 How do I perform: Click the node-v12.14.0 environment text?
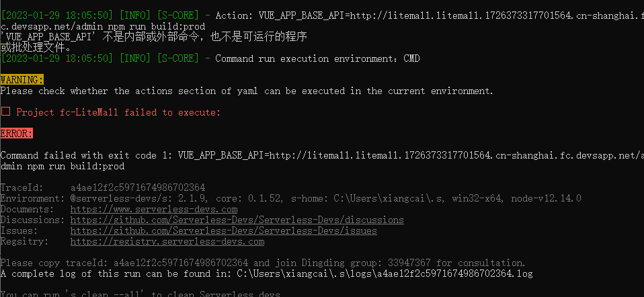click(546, 198)
